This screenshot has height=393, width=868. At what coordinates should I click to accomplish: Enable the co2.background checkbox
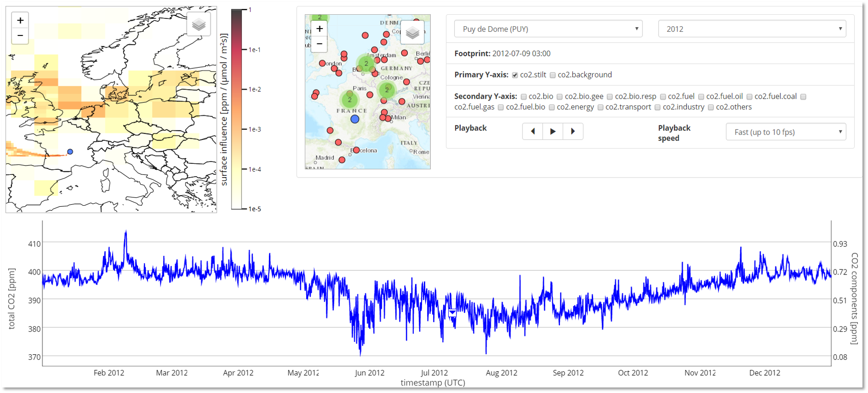point(553,75)
